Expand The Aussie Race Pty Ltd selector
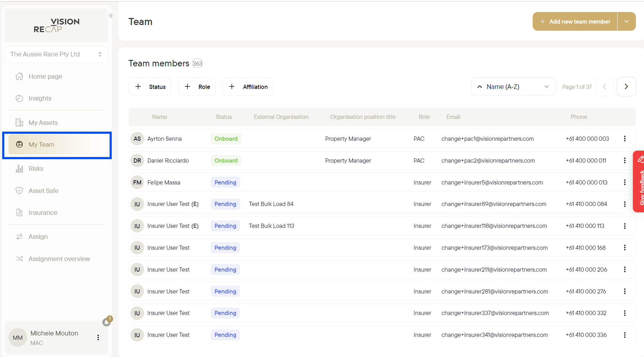The height and width of the screenshot is (357, 644). coord(56,54)
